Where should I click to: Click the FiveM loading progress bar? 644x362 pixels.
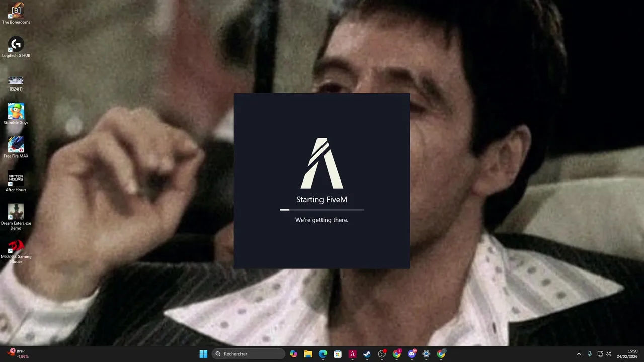click(x=322, y=210)
